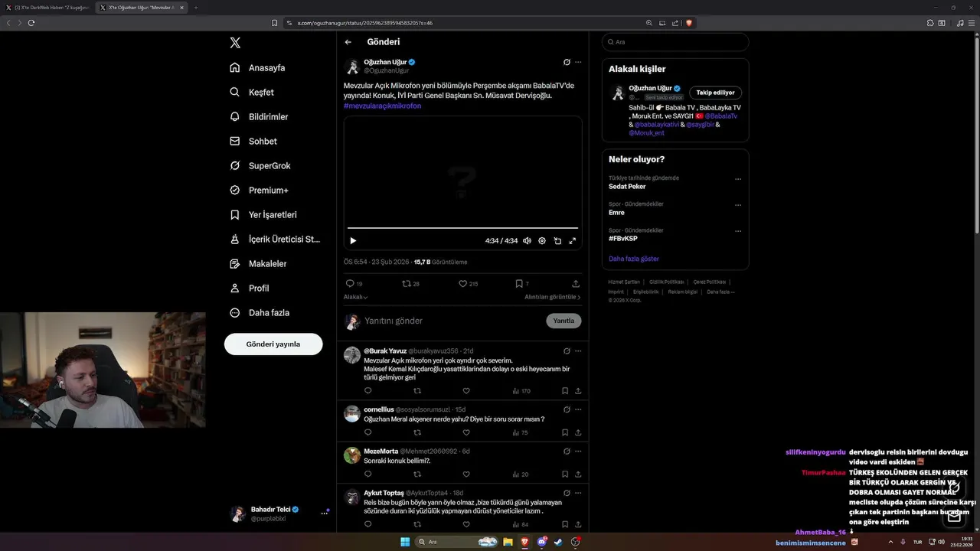Image resolution: width=980 pixels, height=551 pixels.
Task: Toggle video fullscreen
Action: pyautogui.click(x=572, y=240)
